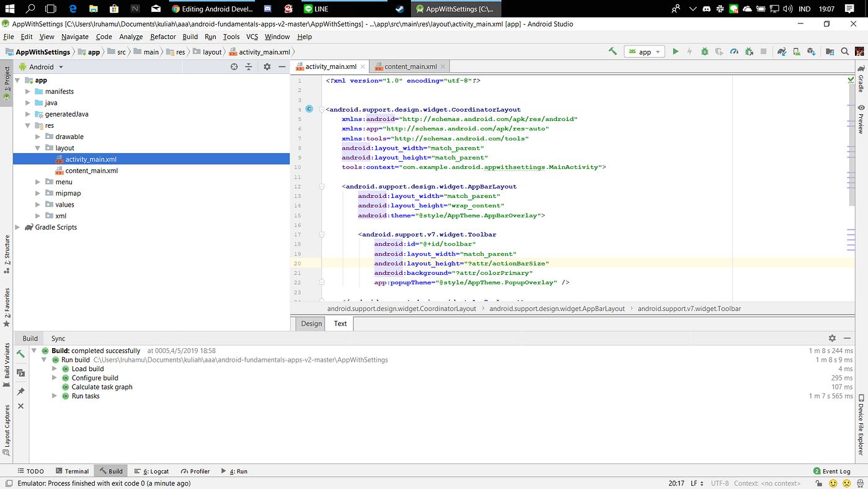Open SDK Manager icon in toolbar

pyautogui.click(x=812, y=52)
